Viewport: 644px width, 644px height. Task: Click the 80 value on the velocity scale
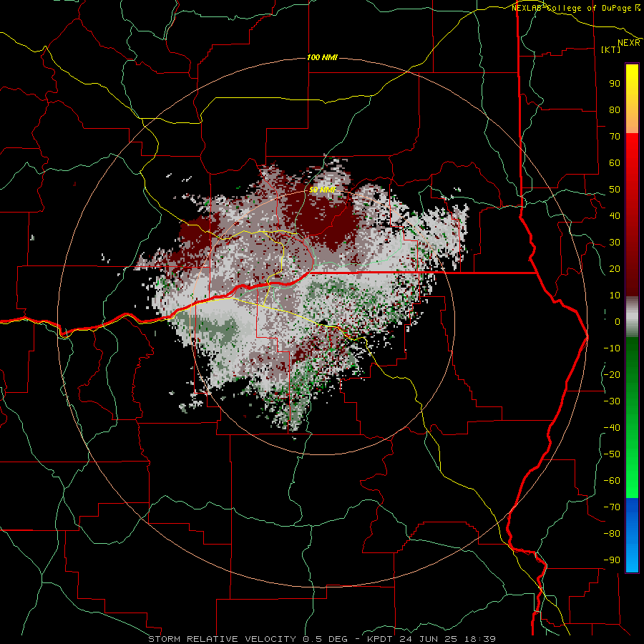[615, 110]
